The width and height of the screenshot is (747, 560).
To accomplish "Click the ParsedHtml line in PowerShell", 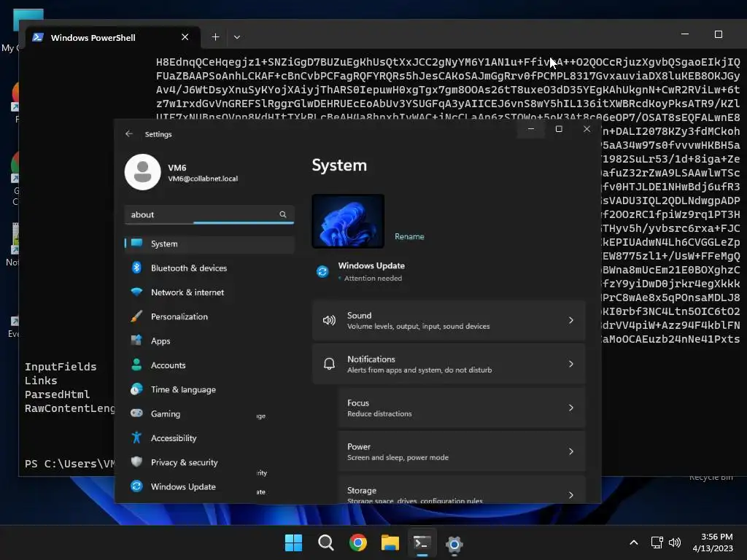I will pos(57,394).
